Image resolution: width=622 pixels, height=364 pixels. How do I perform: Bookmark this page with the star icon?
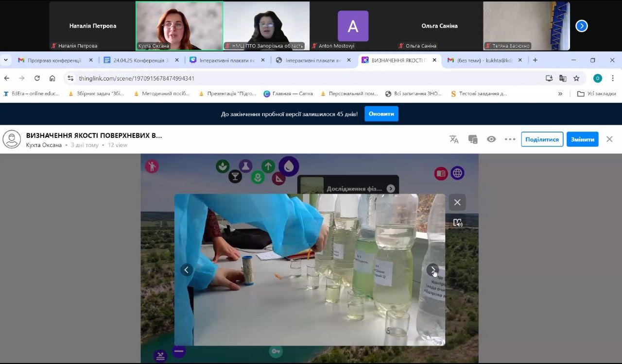click(576, 78)
